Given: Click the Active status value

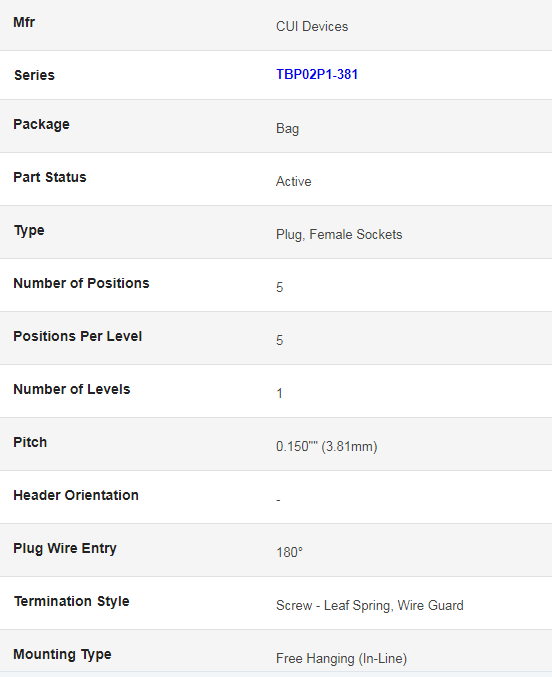Looking at the screenshot, I should click(293, 181).
